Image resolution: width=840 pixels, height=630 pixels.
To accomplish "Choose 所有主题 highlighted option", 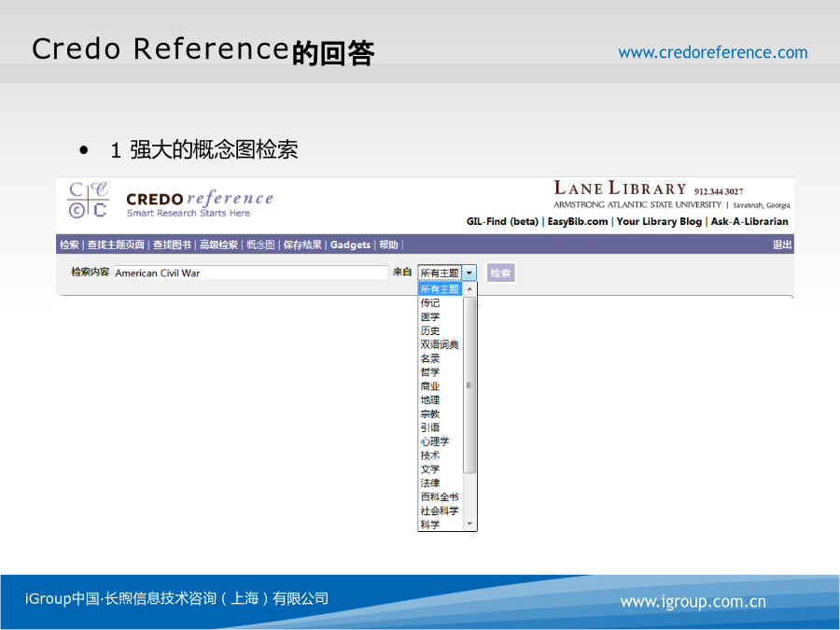I will (440, 289).
